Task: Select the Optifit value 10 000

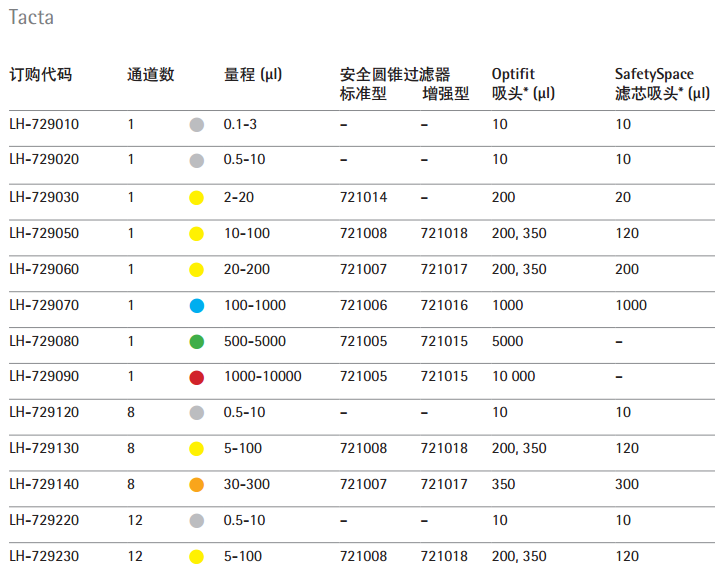Action: pyautogui.click(x=513, y=377)
